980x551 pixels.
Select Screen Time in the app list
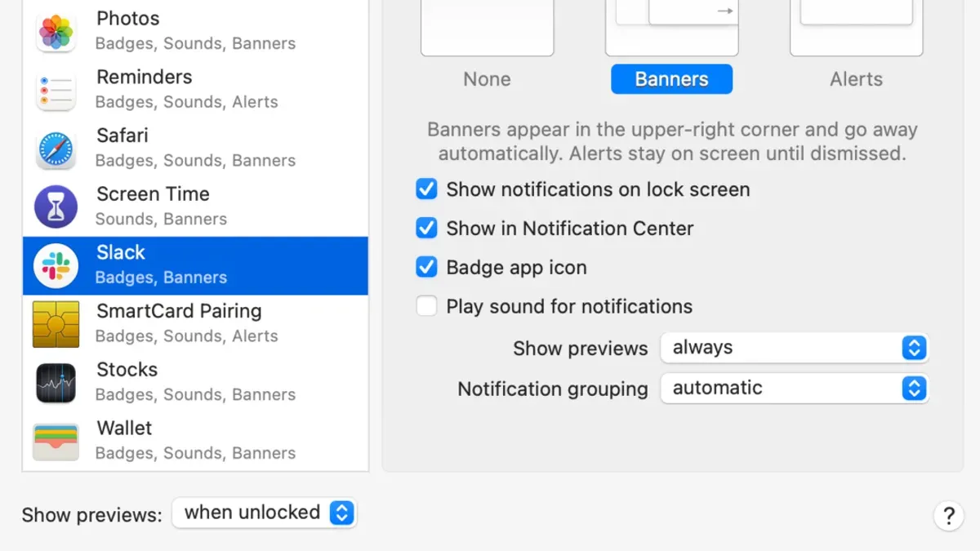click(x=195, y=207)
